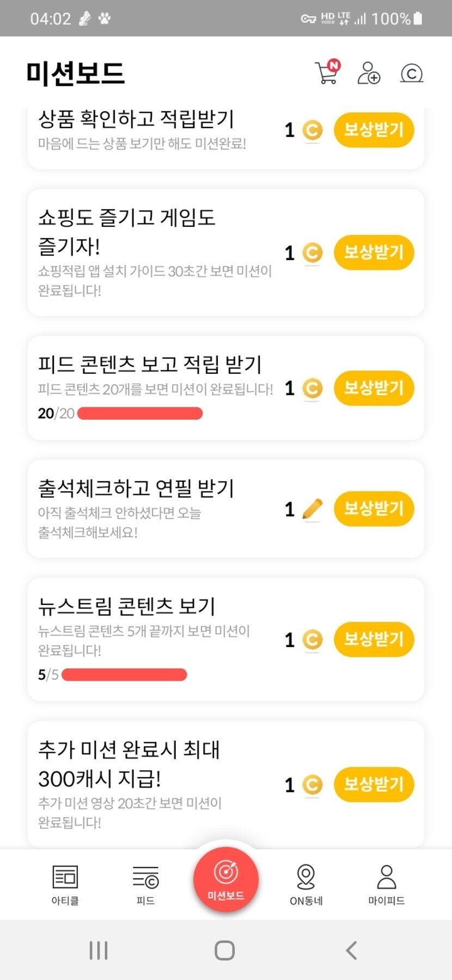Tap the 5/5 뉴스트림 progress bar

tap(124, 675)
